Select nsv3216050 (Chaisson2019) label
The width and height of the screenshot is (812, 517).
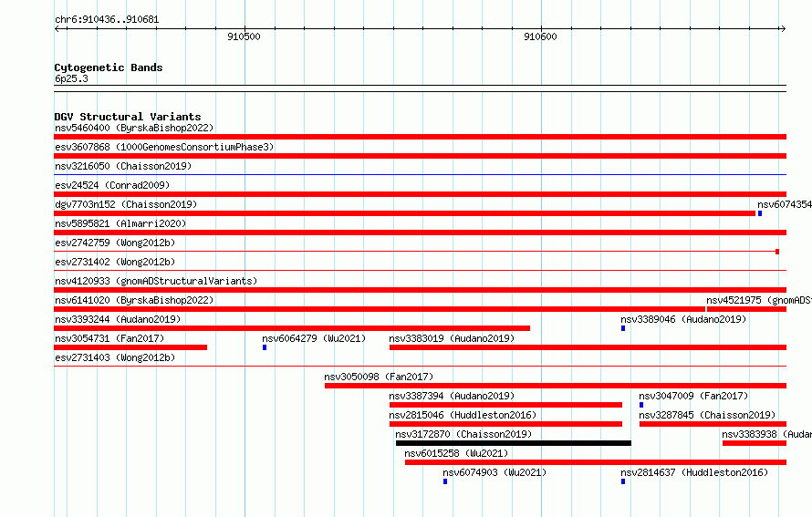[123, 166]
